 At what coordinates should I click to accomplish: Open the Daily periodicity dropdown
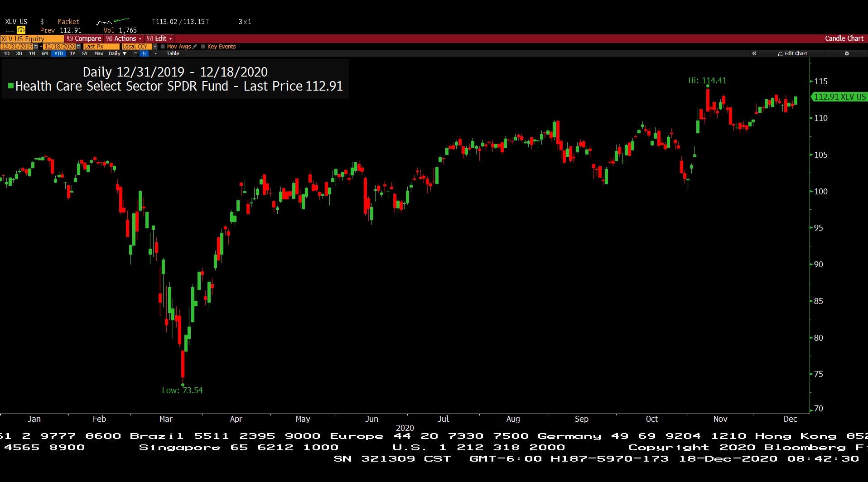tap(117, 53)
